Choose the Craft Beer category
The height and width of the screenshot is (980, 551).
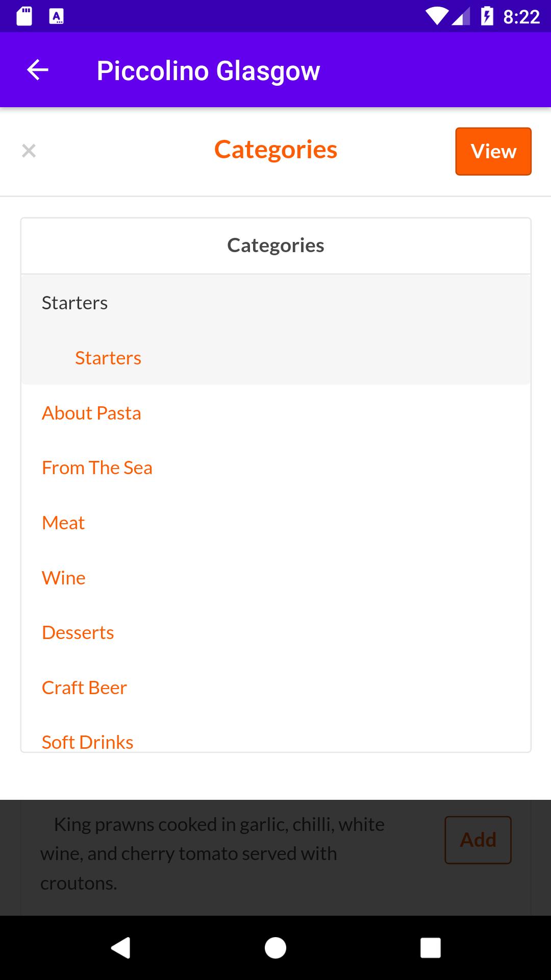(84, 688)
